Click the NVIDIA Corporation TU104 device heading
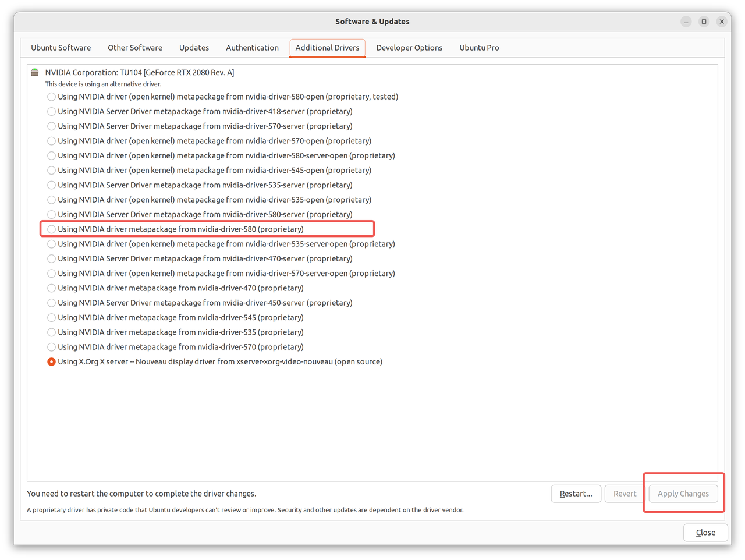 (140, 72)
